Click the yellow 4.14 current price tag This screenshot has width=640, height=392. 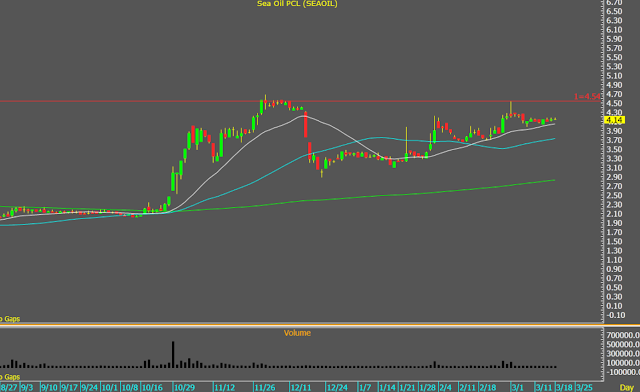pos(614,120)
